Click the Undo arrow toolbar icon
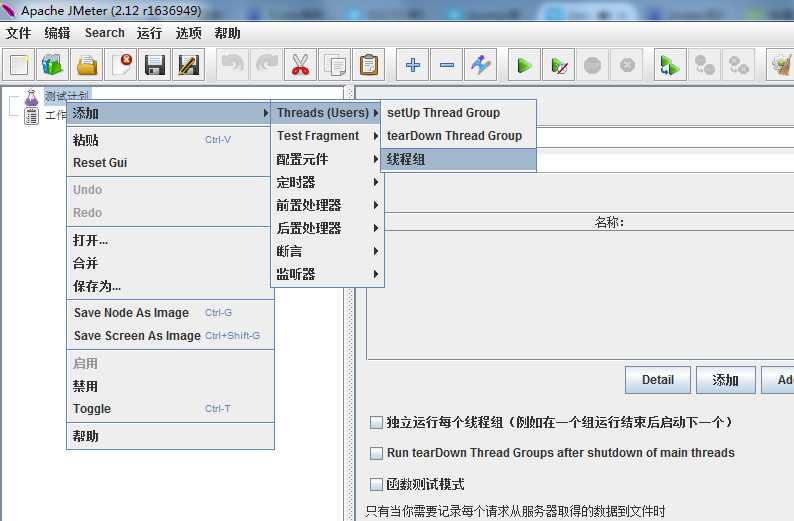 coord(232,65)
